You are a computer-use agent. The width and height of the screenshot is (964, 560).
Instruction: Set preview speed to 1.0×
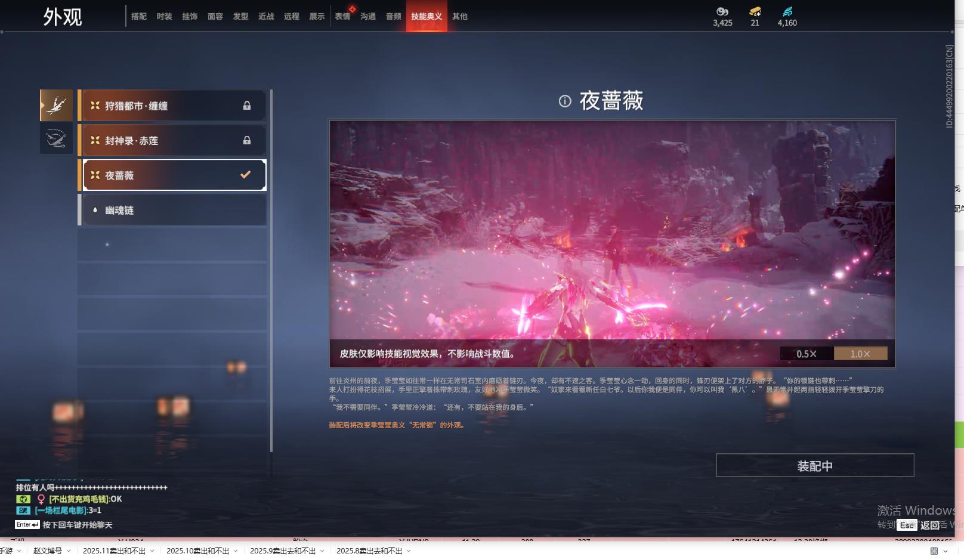(x=860, y=354)
